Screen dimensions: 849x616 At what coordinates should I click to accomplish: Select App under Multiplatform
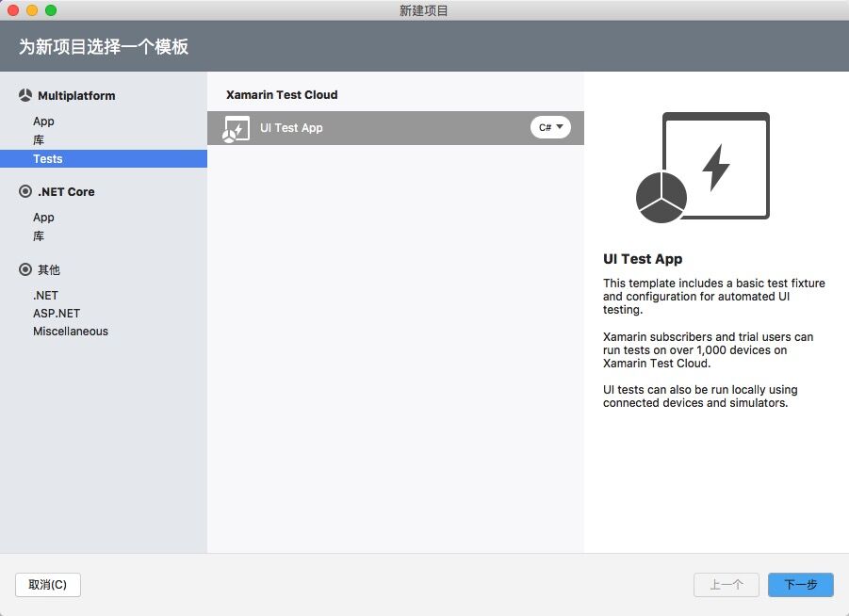coord(43,122)
